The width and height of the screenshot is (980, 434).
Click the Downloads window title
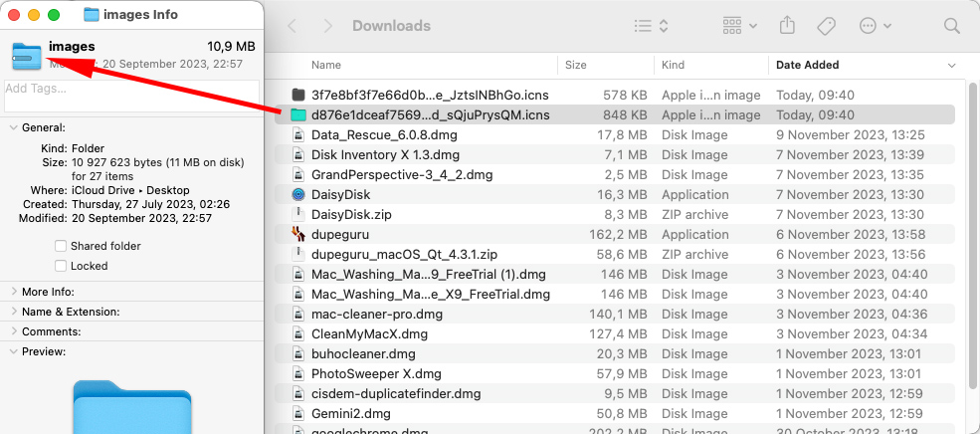coord(391,26)
